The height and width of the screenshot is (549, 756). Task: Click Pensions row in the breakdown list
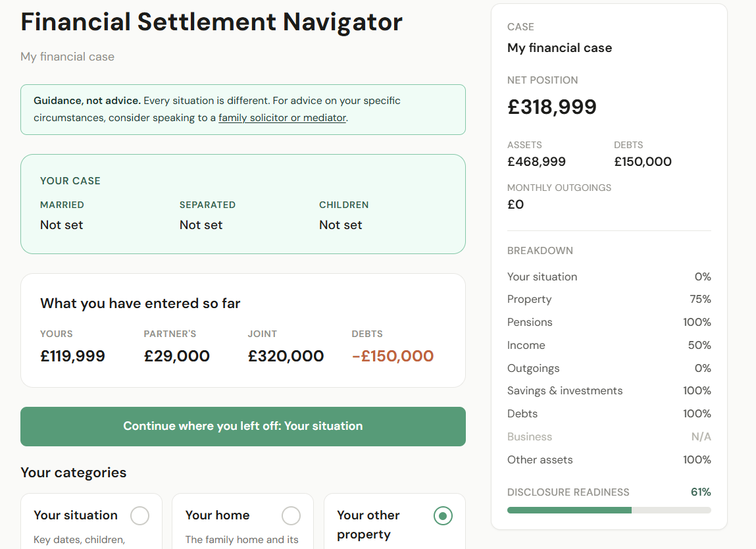[x=609, y=323]
